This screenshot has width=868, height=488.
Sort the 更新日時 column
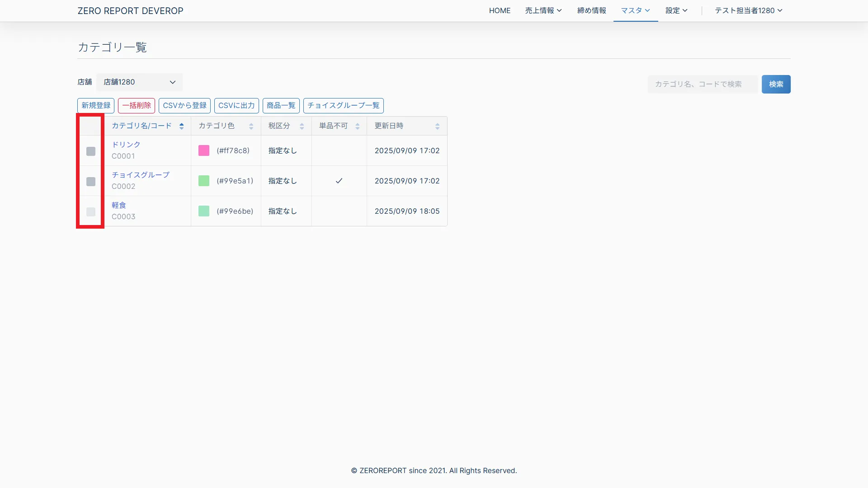coord(437,126)
